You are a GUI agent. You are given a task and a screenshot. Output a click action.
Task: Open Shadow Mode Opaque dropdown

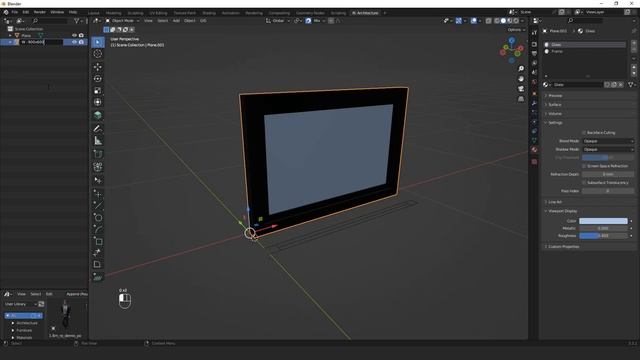point(608,149)
